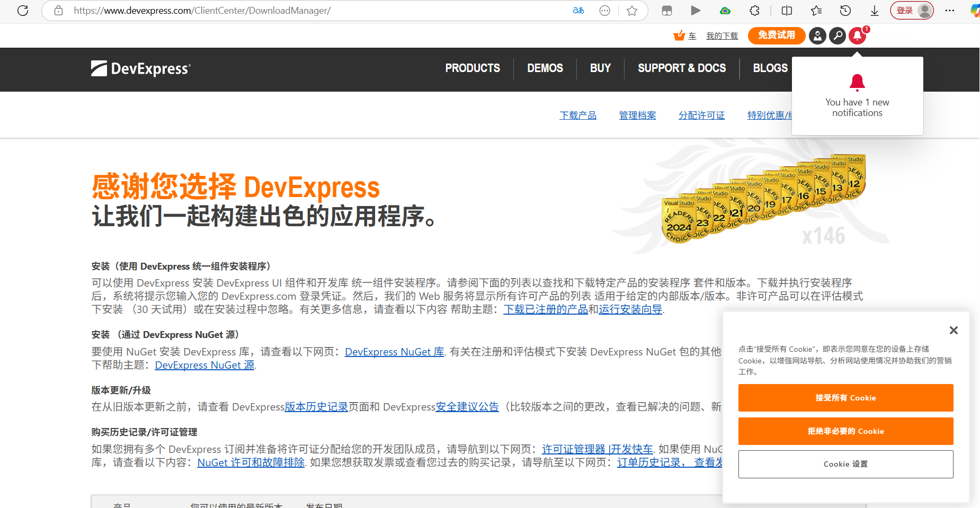The image size is (980, 508).
Task: Refresh the page using the reload icon
Action: click(x=23, y=10)
